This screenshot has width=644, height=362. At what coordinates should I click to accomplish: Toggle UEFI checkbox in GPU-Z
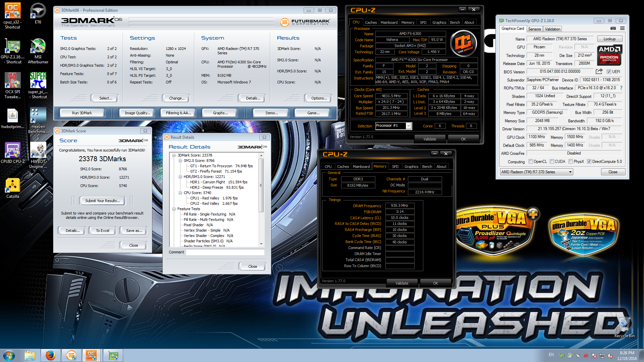pyautogui.click(x=609, y=71)
